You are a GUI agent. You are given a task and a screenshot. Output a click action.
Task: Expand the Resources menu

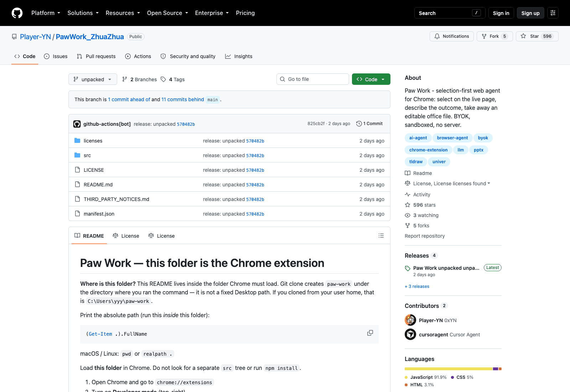[x=123, y=13]
